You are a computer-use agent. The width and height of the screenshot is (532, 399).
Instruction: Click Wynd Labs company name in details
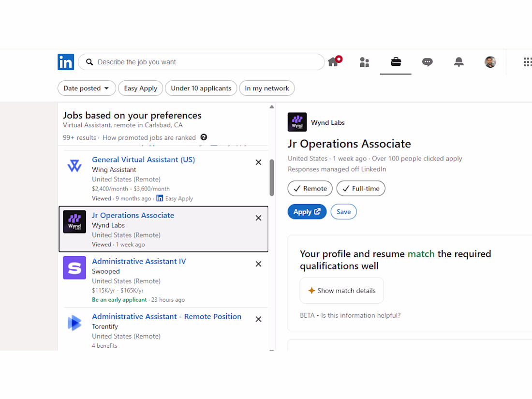[328, 122]
